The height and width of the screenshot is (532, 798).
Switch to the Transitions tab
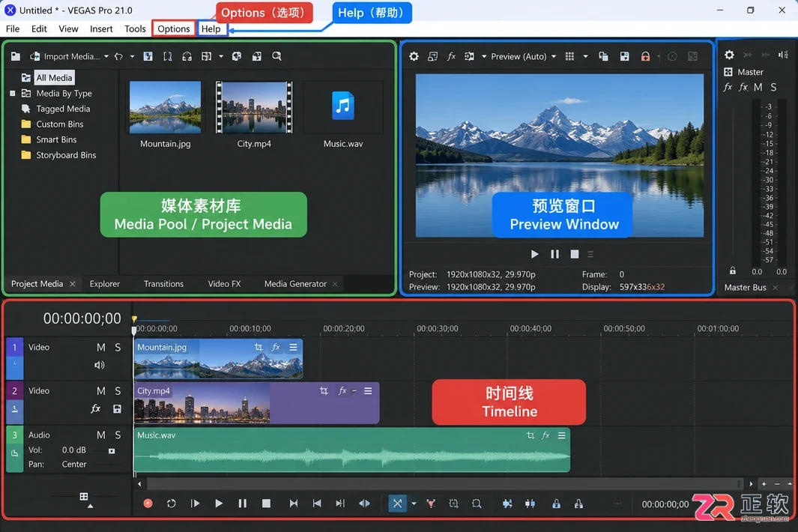coord(163,283)
